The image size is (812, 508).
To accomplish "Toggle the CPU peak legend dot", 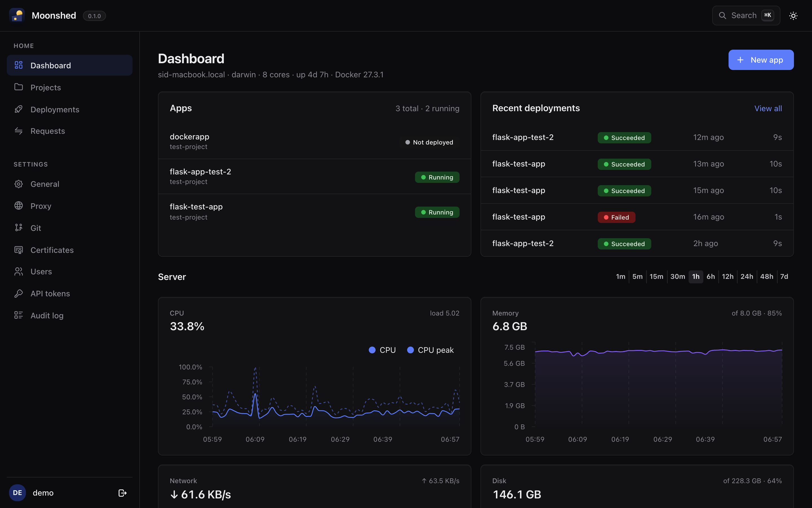I will (x=410, y=350).
